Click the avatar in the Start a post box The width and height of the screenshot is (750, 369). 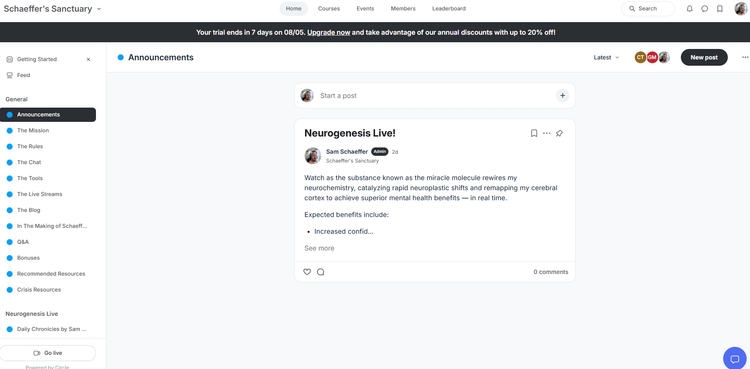pos(307,96)
